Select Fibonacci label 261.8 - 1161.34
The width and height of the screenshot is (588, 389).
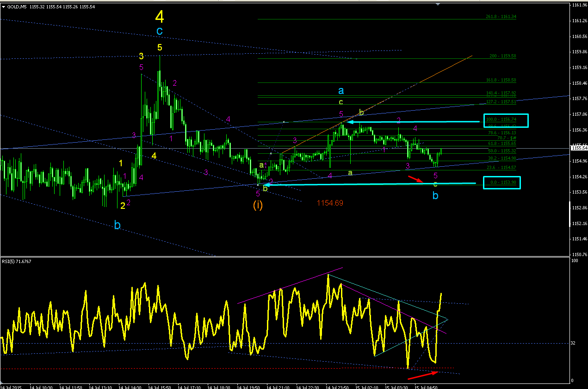[501, 17]
